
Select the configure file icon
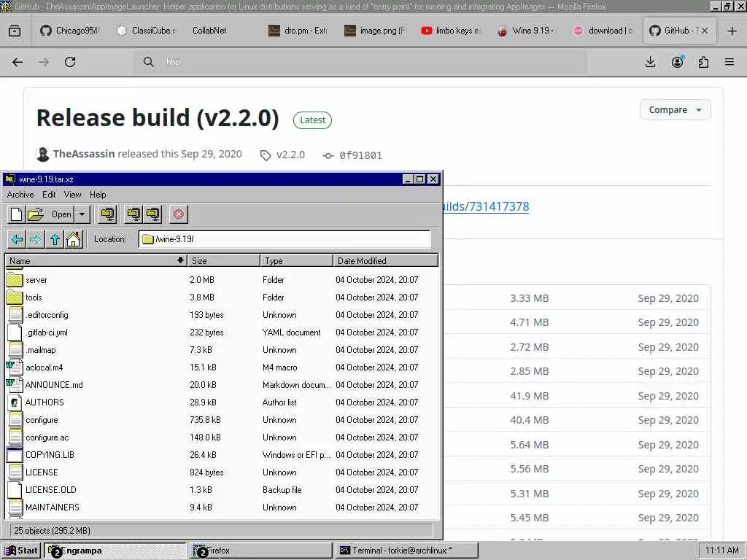tap(15, 420)
